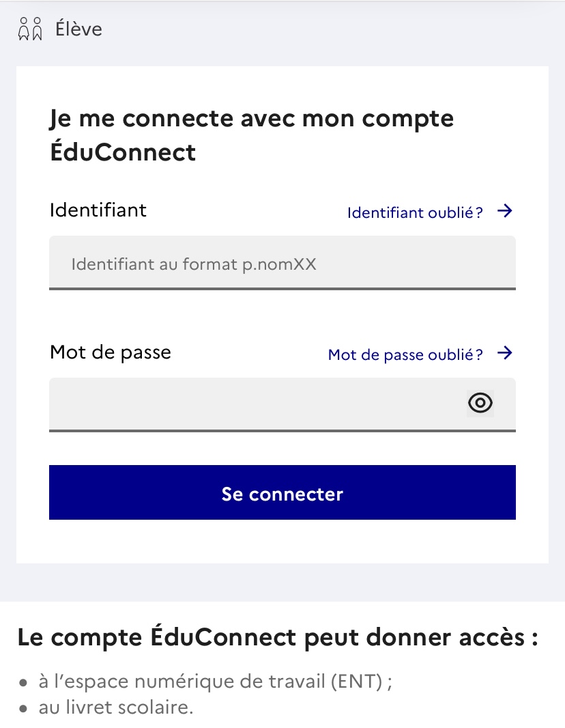Click the bullet before the ENT item

23,683
